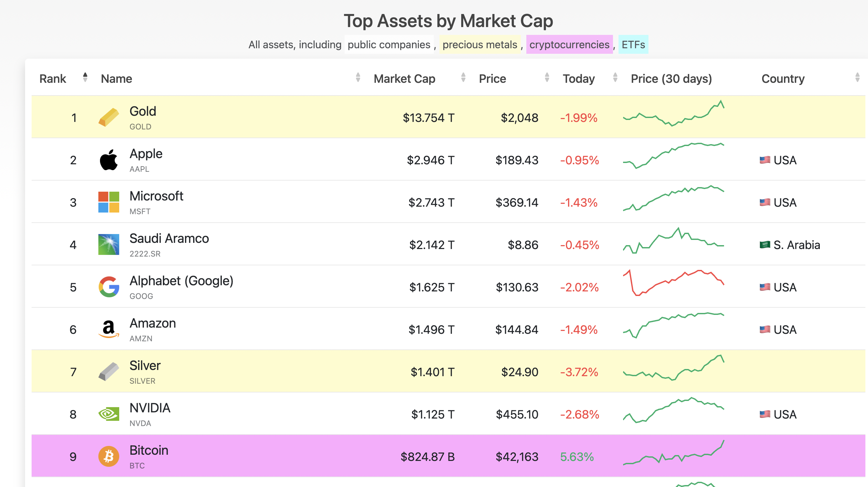Open the precious metals filter link

[x=479, y=45]
